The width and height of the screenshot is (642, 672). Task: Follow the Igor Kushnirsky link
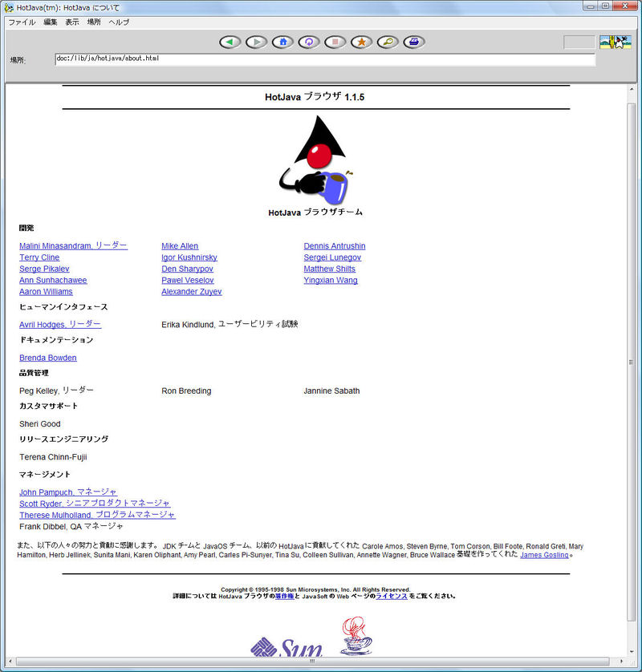coord(189,257)
